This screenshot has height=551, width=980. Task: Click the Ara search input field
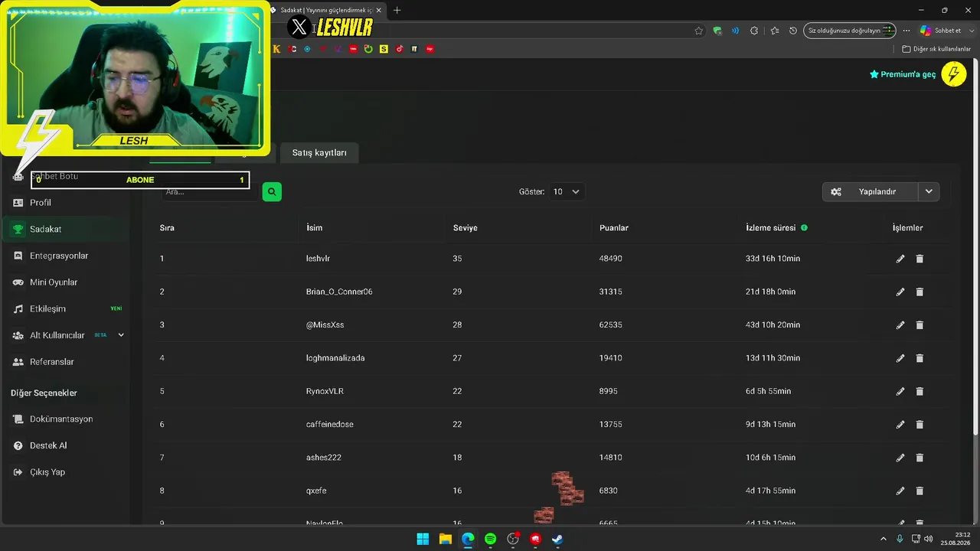[210, 191]
